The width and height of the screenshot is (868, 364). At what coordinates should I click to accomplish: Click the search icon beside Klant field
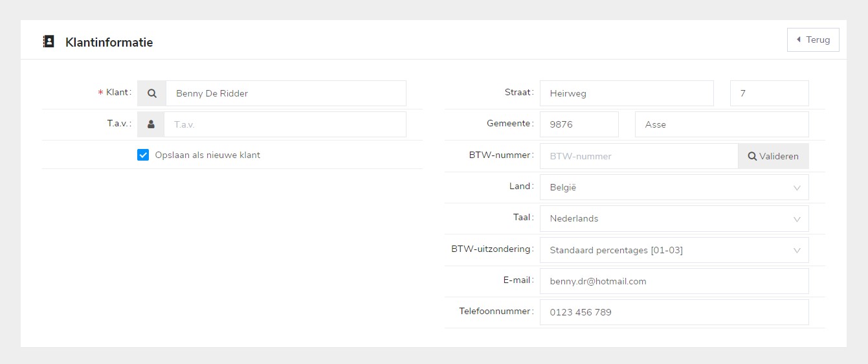(152, 93)
